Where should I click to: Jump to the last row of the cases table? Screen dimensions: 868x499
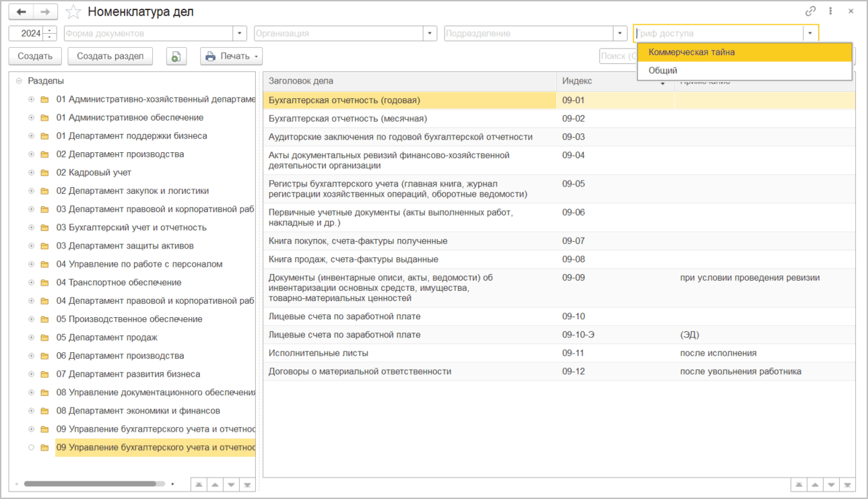point(848,485)
